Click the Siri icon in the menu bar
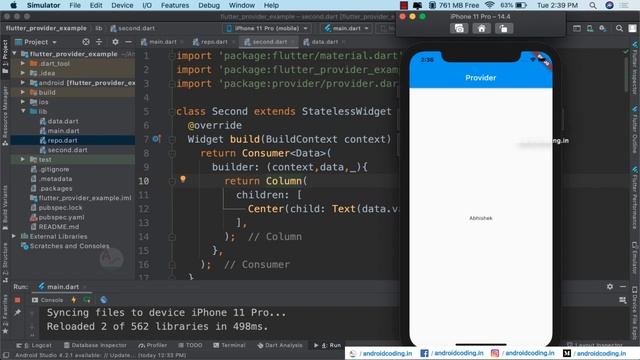The image size is (640, 360). tap(609, 5)
